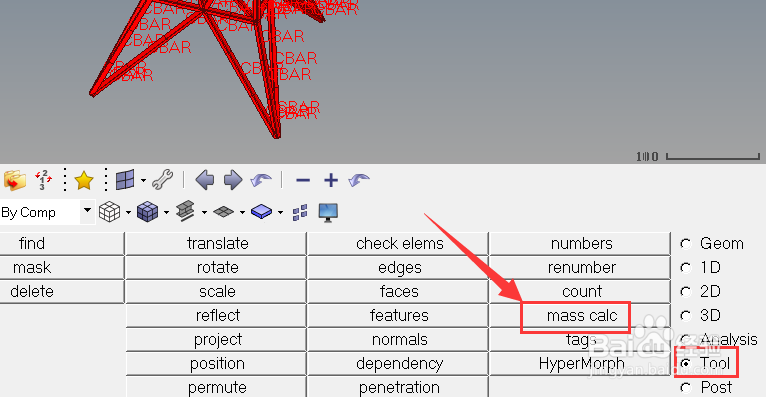Viewport: 766px width, 397px height.
Task: Open the renumber panel button
Action: point(580,267)
